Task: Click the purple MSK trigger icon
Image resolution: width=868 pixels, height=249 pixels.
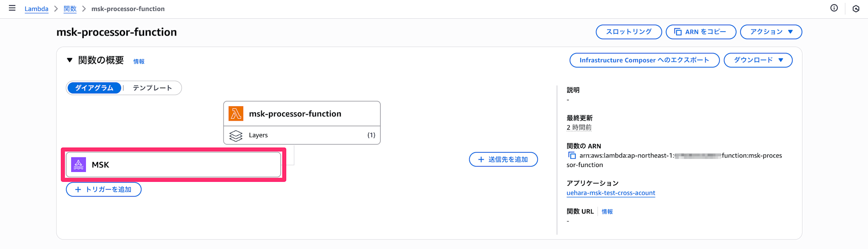Action: pyautogui.click(x=79, y=165)
